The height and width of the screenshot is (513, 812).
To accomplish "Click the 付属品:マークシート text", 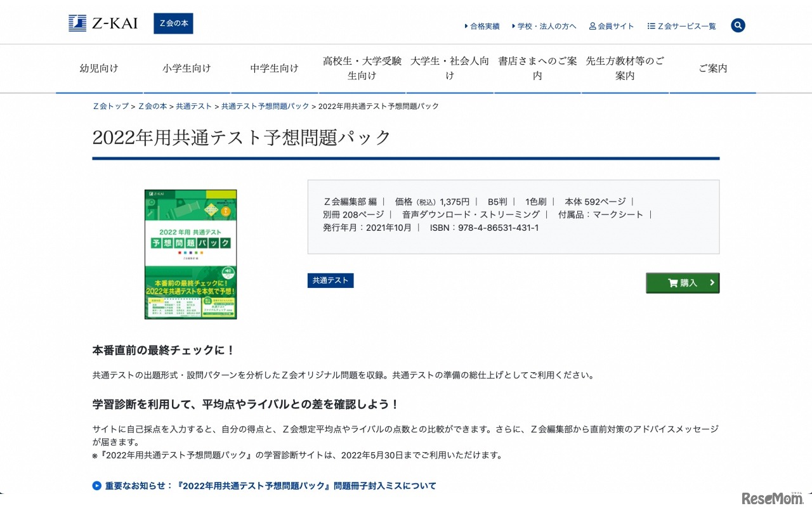I will click(601, 214).
